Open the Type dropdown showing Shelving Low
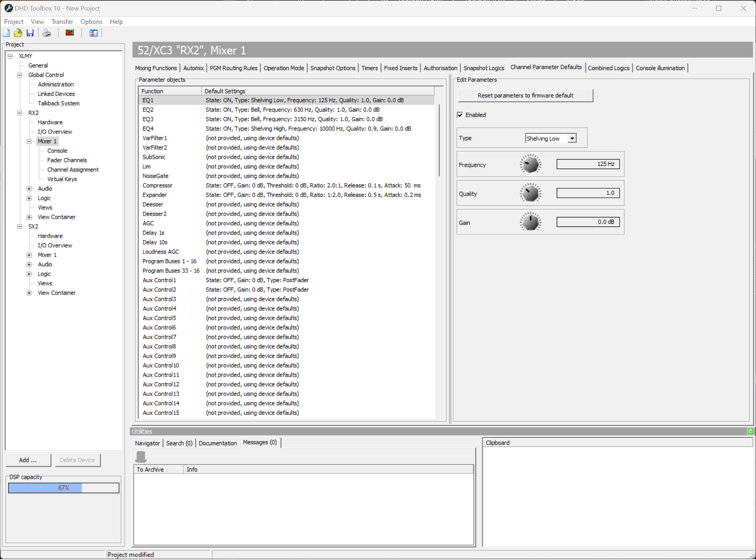Viewport: 756px width, 559px height. pyautogui.click(x=572, y=138)
